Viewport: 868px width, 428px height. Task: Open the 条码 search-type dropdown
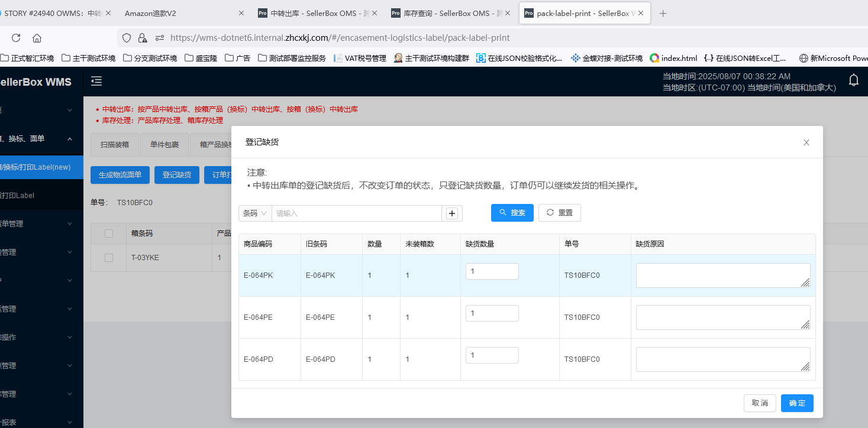click(255, 213)
